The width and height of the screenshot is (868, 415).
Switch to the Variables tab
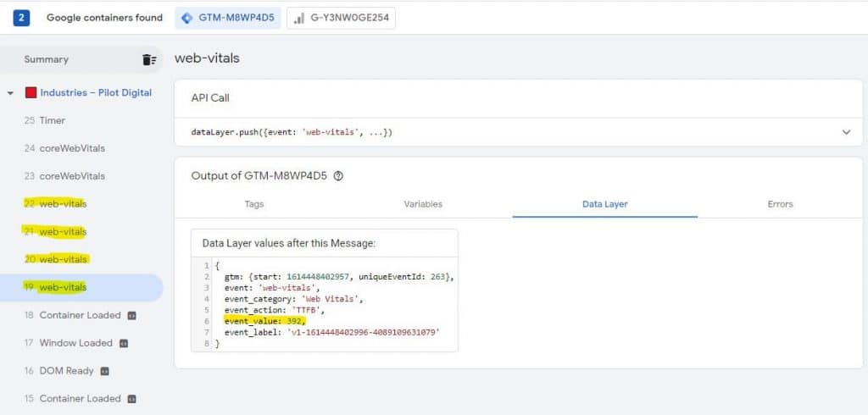coord(423,204)
